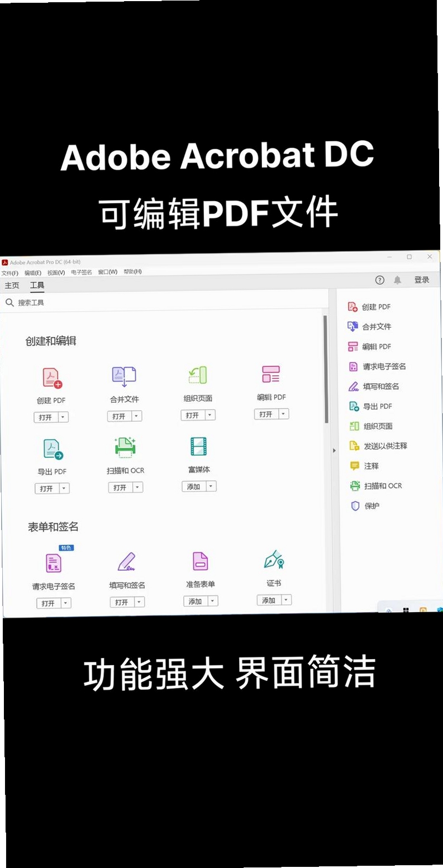The height and width of the screenshot is (868, 443).
Task: Select 请求电子签名 in the right sidebar
Action: point(377,366)
